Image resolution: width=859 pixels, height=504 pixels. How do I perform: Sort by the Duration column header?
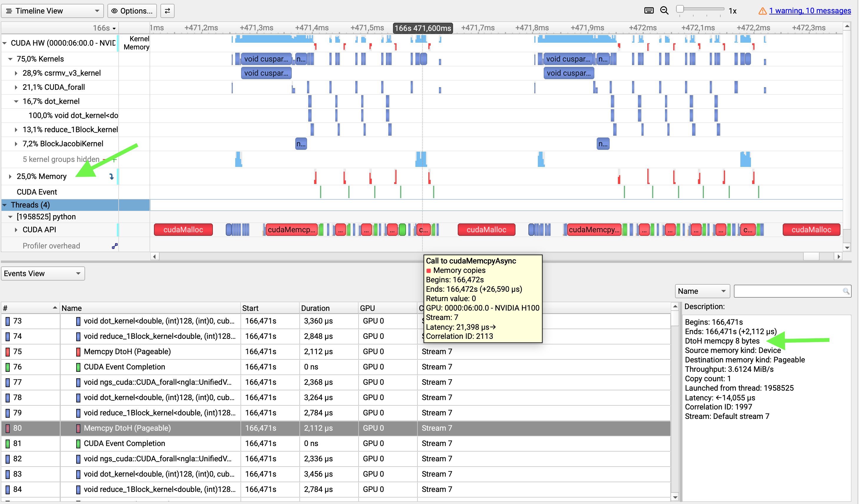click(x=329, y=308)
